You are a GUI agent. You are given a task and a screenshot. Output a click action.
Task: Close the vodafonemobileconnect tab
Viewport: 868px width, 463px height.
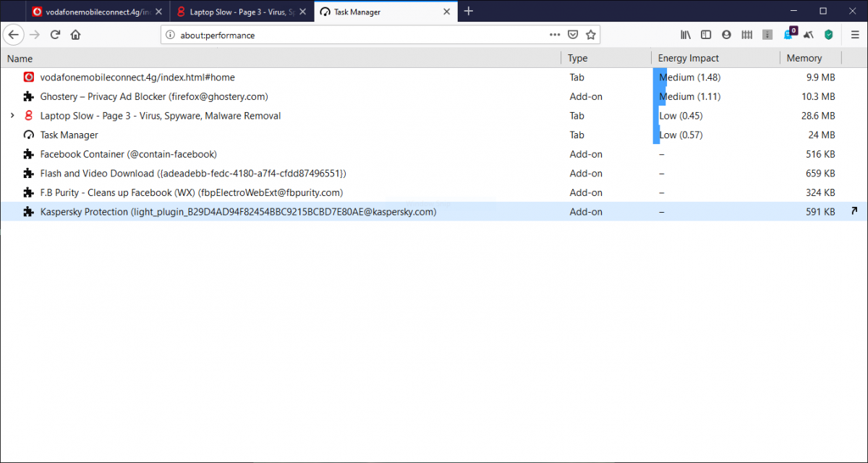point(158,12)
